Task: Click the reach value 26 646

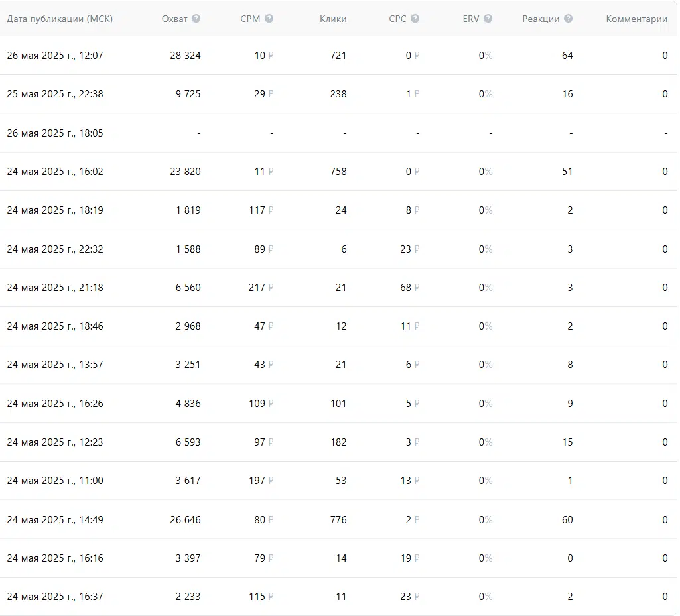Action: pos(185,520)
